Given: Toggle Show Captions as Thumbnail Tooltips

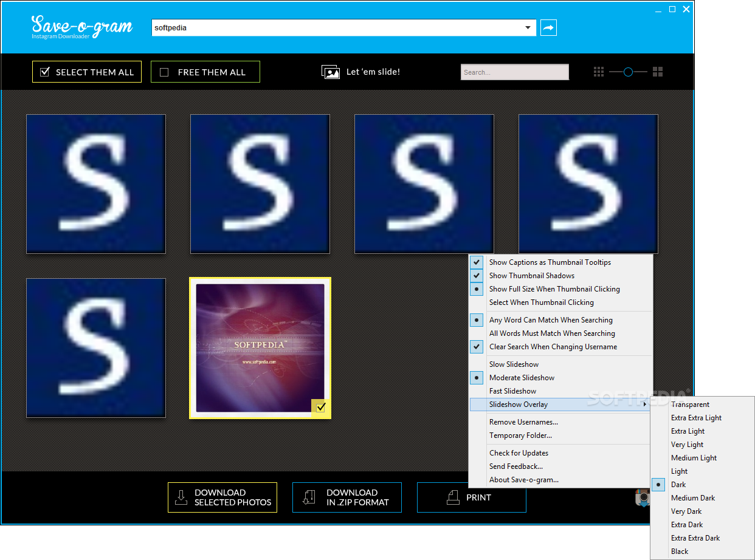Looking at the screenshot, I should click(x=560, y=262).
